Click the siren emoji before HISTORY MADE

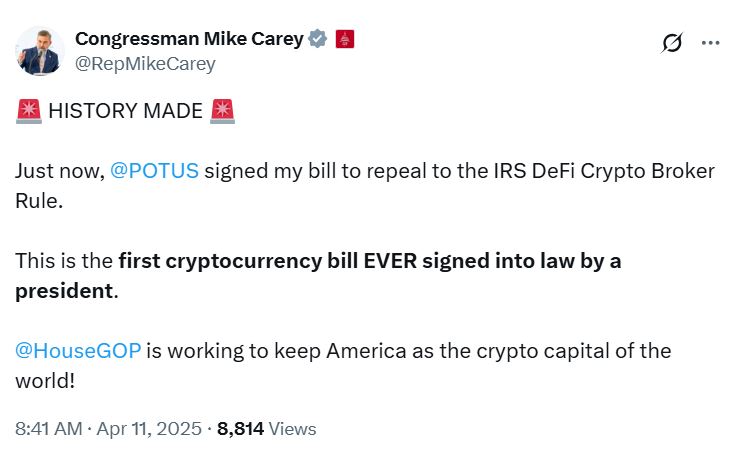pos(28,112)
